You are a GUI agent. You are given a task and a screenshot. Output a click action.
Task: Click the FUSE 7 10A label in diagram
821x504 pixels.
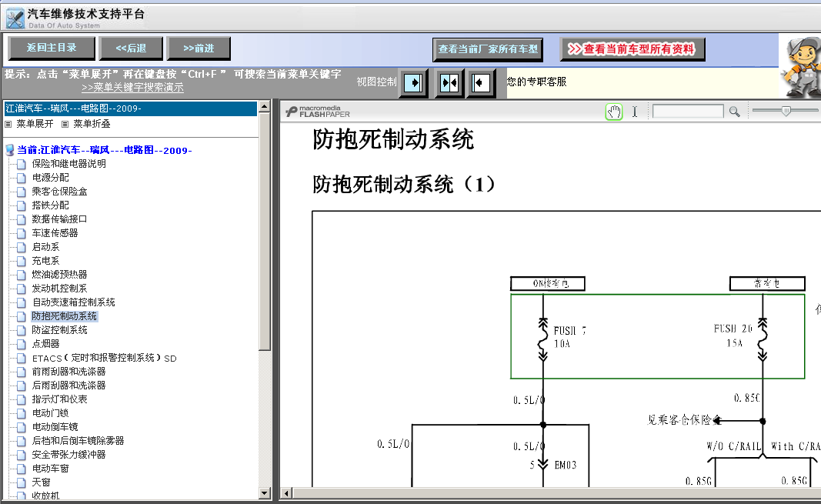click(569, 337)
